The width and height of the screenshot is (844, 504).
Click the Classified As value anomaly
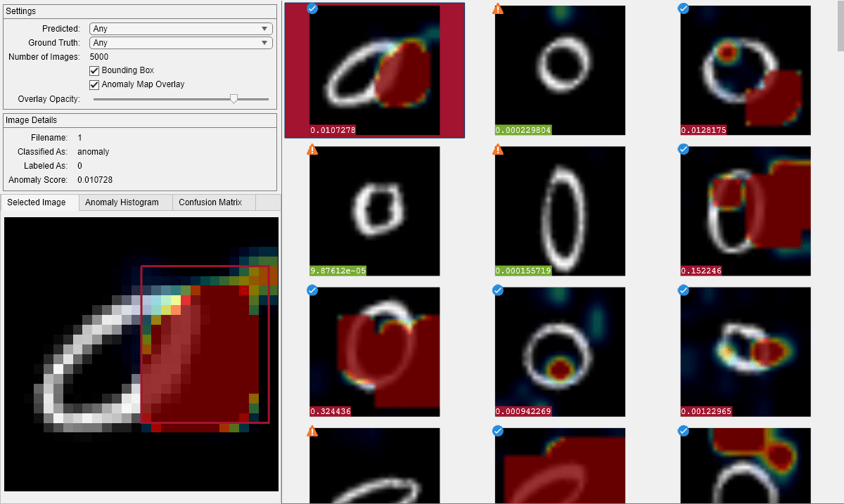point(94,152)
